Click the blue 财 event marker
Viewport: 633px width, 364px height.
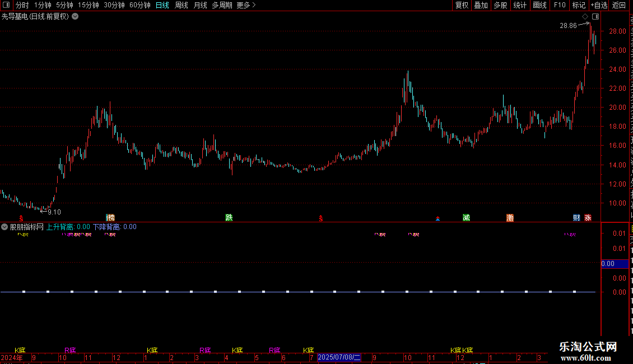coord(576,217)
